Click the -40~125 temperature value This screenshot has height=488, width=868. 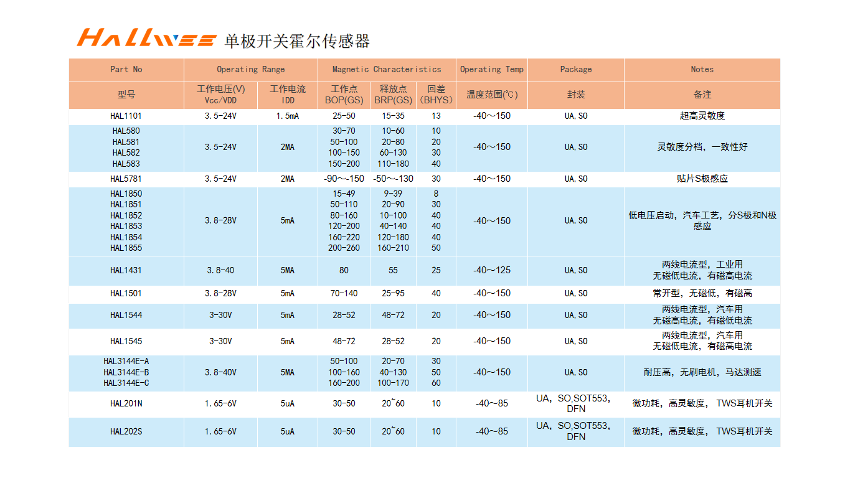point(492,271)
